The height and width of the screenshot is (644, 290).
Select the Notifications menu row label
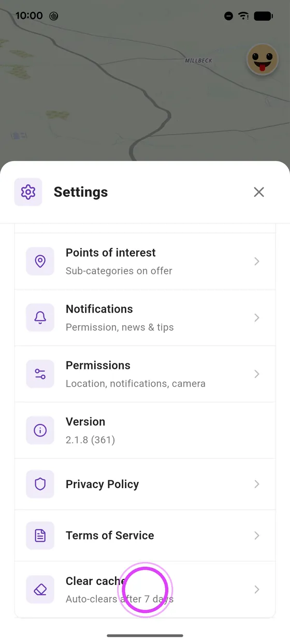(x=99, y=309)
